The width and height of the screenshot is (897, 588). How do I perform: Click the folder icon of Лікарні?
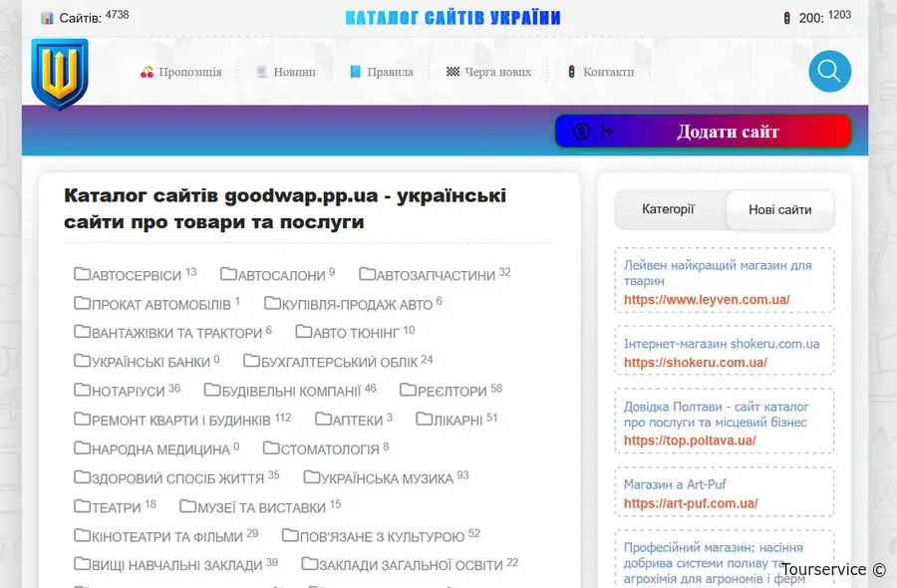click(425, 420)
